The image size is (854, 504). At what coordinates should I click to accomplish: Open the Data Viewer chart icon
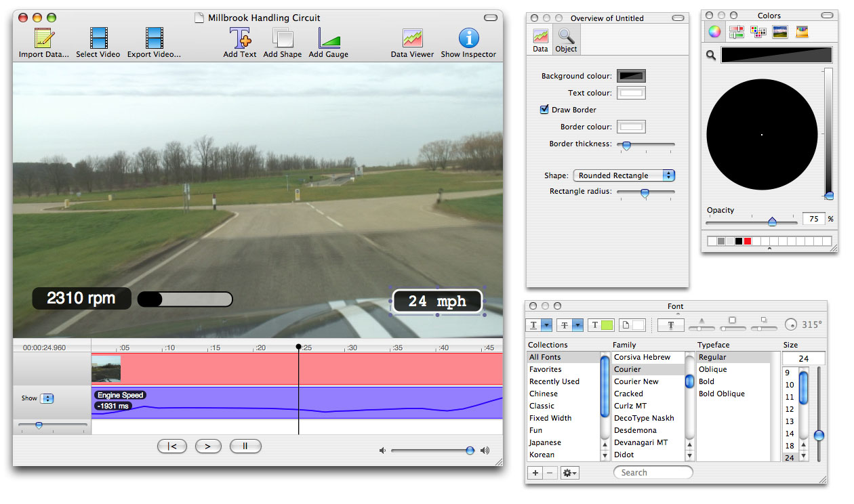(412, 38)
